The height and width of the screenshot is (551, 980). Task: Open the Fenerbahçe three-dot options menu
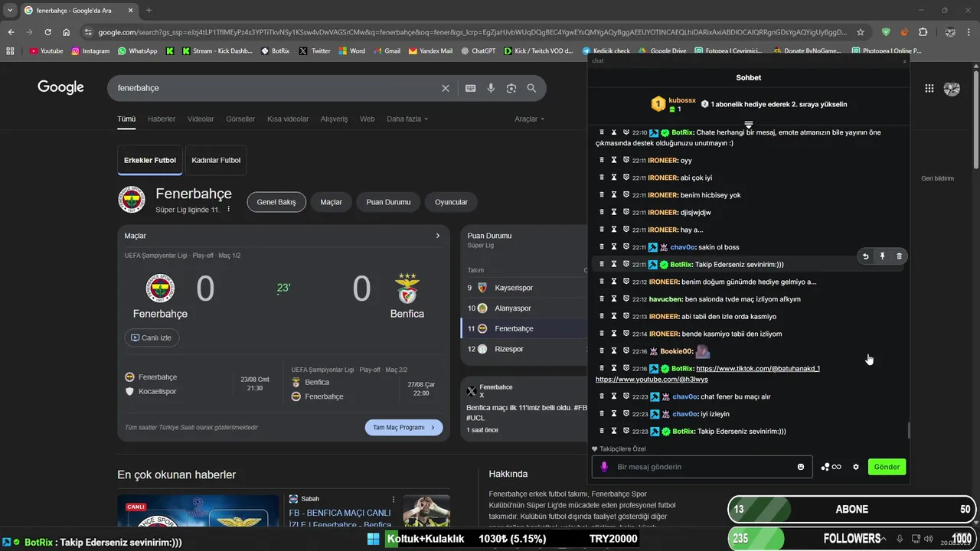pyautogui.click(x=228, y=209)
